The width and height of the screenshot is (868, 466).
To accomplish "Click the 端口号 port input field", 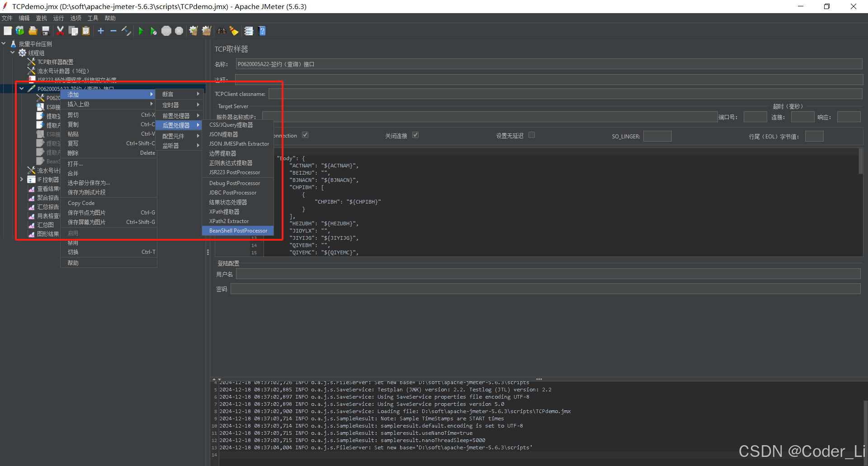I will coord(755,117).
